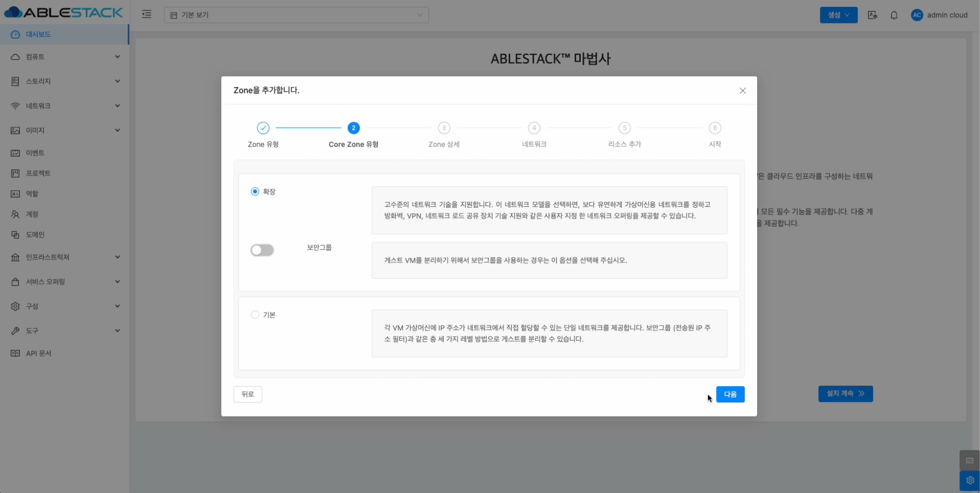Open the 프로젝트 menu item
The image size is (980, 493).
(x=64, y=173)
